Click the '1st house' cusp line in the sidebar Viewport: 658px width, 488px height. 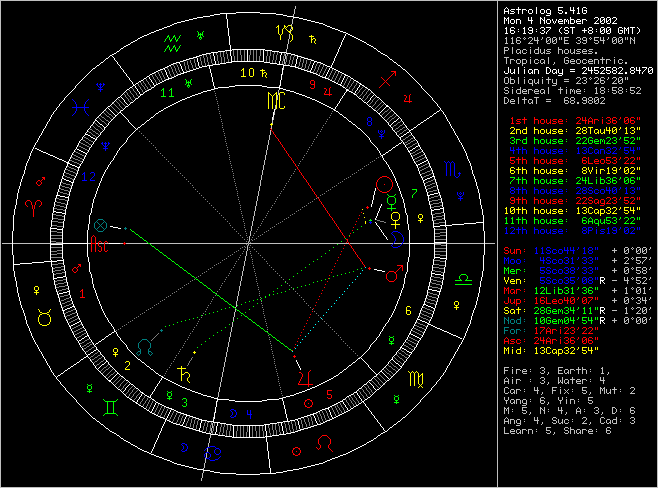point(573,119)
